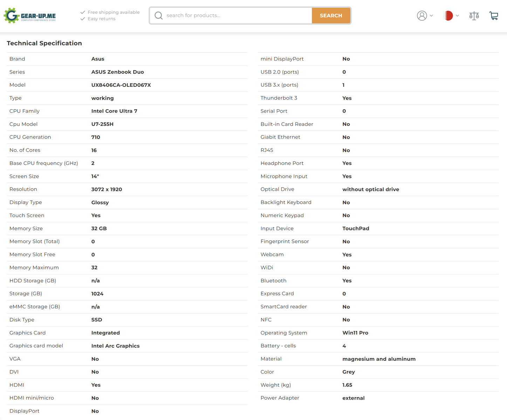Click the USB 3.x (ports) label
The image size is (507, 420).
(279, 85)
